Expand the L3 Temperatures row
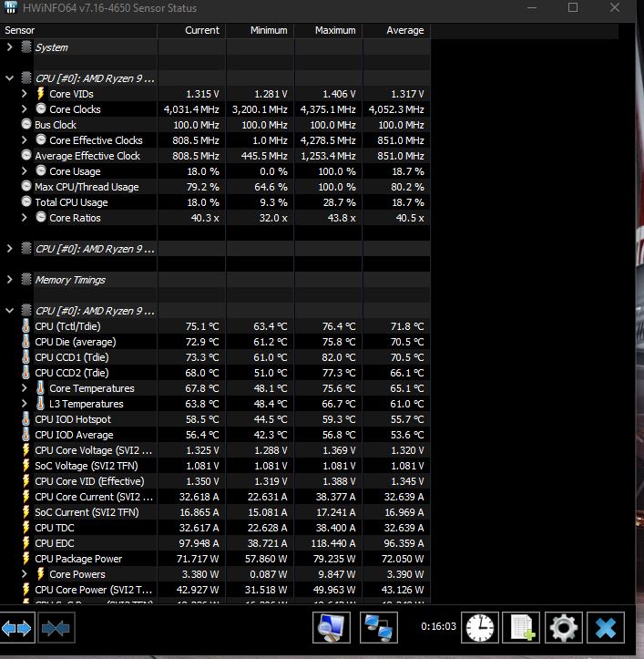The image size is (644, 659). [x=25, y=404]
